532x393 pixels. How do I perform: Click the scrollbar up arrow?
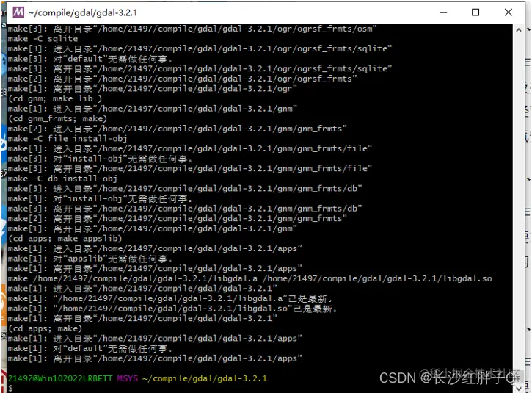point(519,30)
